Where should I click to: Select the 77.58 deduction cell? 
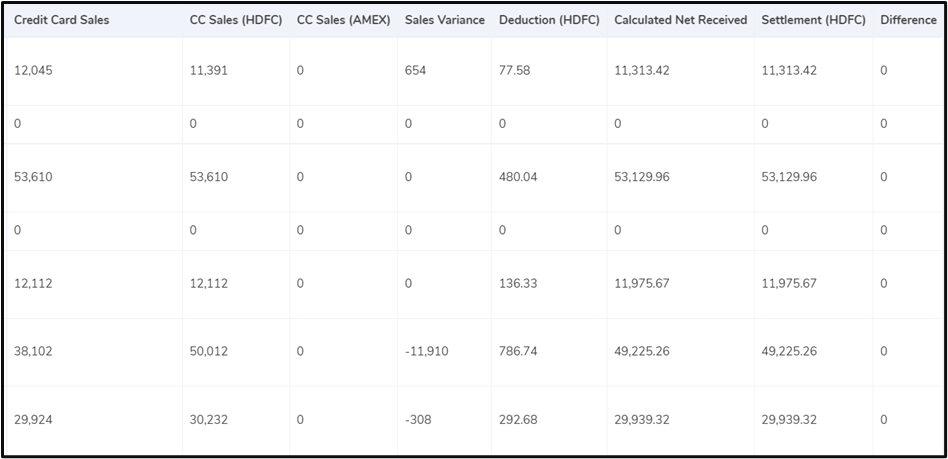[x=515, y=71]
